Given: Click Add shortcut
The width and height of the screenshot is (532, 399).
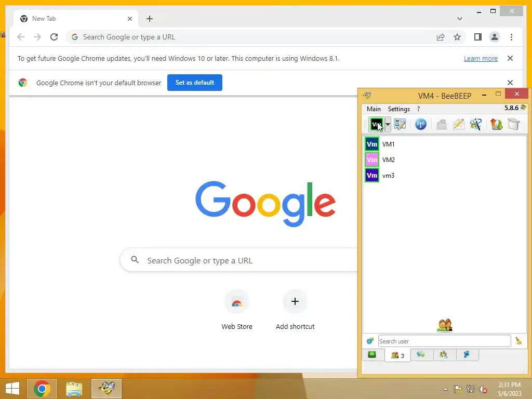Looking at the screenshot, I should [295, 310].
